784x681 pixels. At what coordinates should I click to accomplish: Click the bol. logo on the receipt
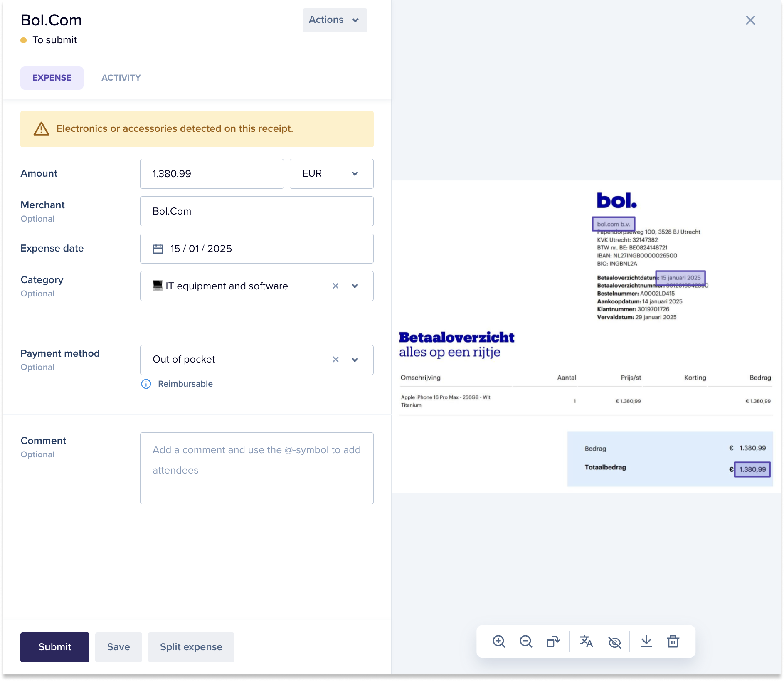tap(616, 201)
